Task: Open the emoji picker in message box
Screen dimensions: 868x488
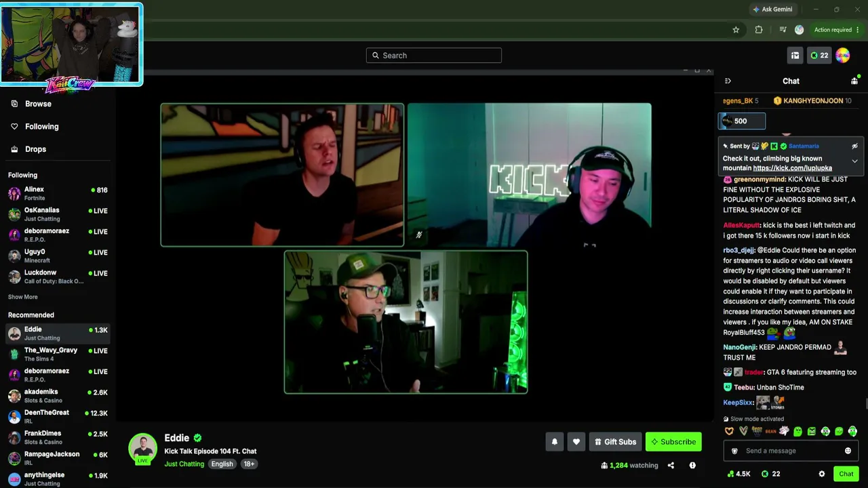Action: pos(848,451)
